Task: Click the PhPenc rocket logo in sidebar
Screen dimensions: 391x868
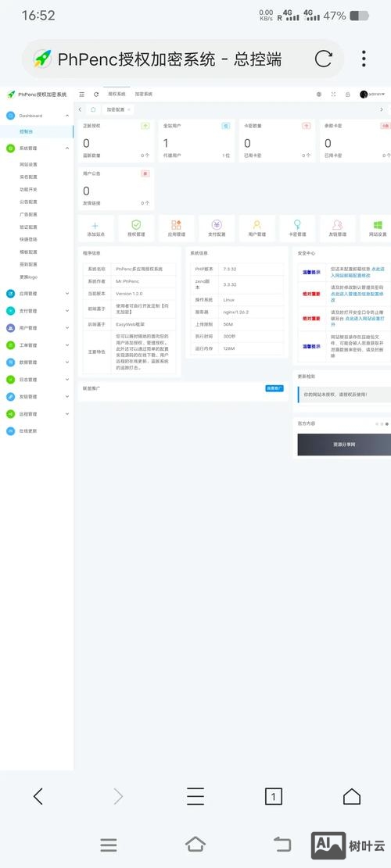Action: coord(10,95)
